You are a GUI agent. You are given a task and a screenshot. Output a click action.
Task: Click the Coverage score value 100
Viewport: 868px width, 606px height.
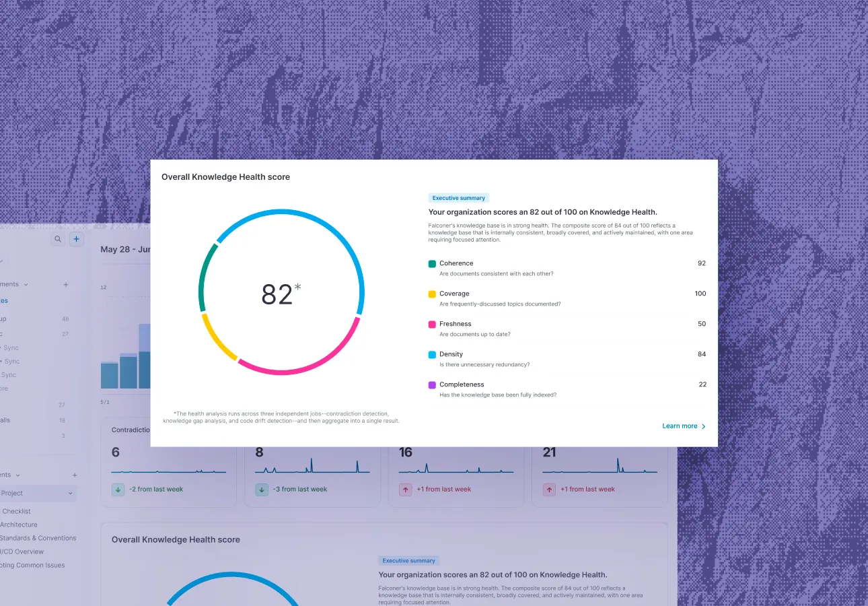coord(700,294)
